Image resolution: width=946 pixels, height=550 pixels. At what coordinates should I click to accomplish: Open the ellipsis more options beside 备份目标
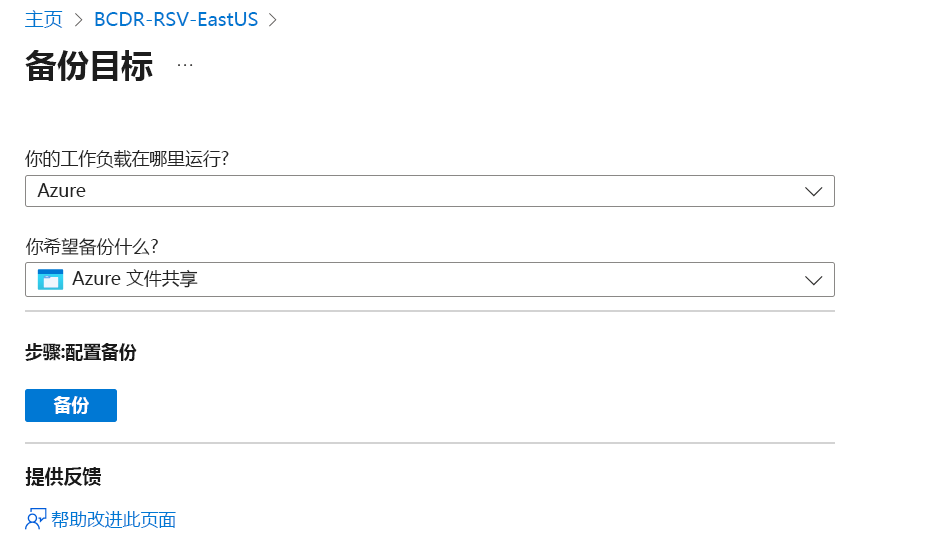(x=185, y=65)
